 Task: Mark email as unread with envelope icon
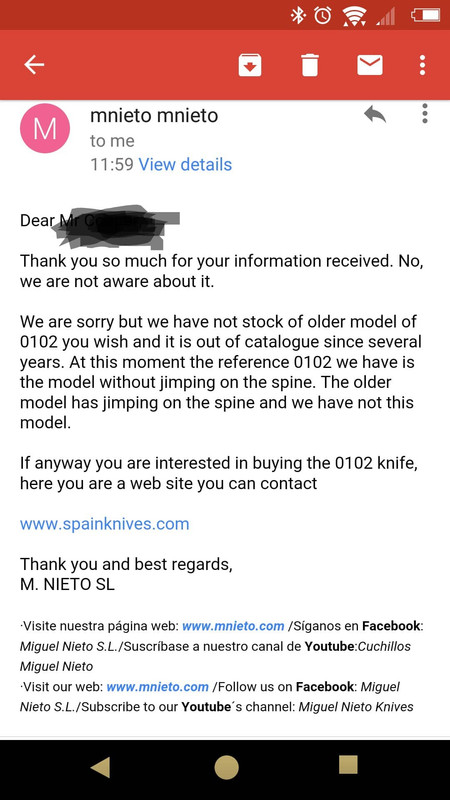click(x=370, y=65)
